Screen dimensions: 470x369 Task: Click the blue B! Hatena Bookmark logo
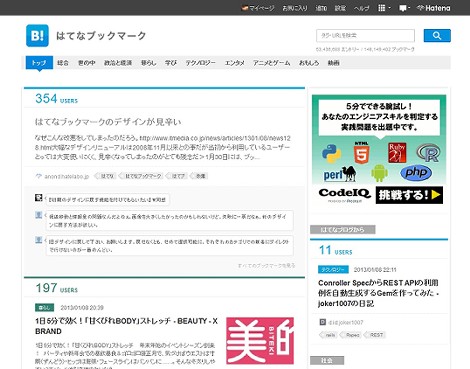tap(37, 36)
